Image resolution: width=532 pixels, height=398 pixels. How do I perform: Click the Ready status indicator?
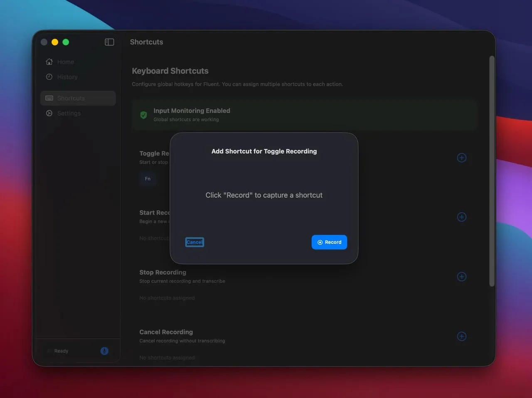pos(61,351)
